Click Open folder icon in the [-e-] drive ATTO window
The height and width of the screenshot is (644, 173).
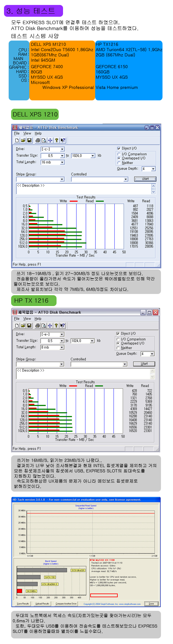click(23, 326)
